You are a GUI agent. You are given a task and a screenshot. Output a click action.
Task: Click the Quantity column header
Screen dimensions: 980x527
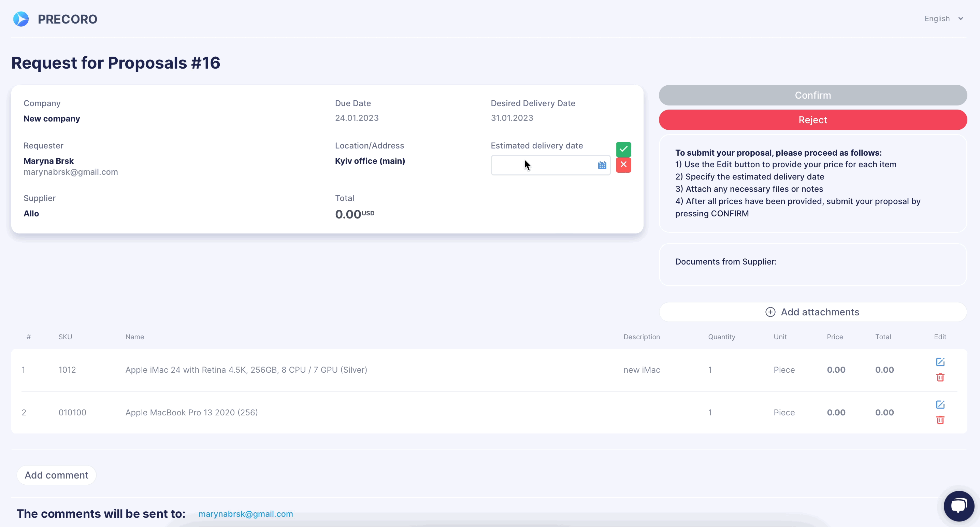coord(721,337)
